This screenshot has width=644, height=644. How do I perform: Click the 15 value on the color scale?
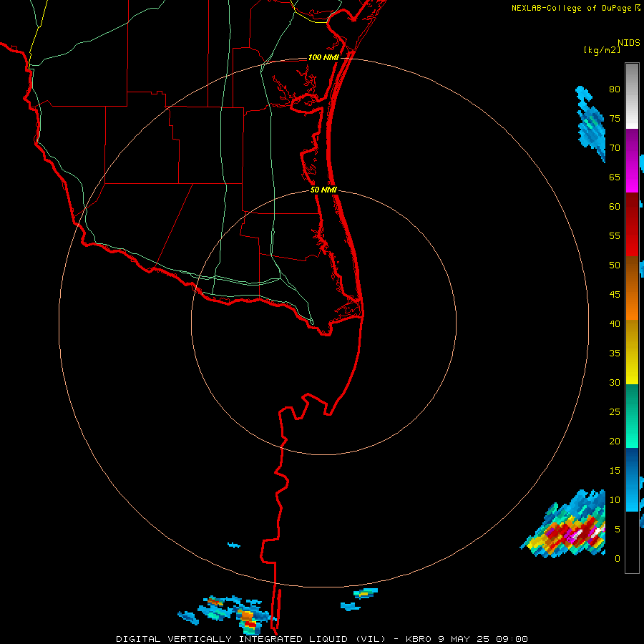coord(615,471)
